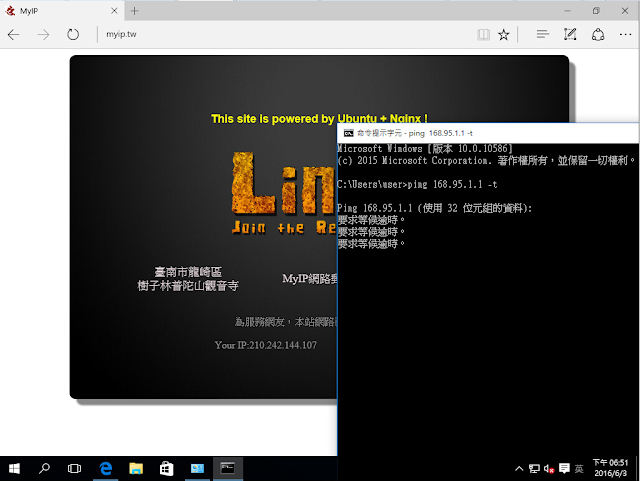
Task: Launch Windows Store from taskbar
Action: 166,468
